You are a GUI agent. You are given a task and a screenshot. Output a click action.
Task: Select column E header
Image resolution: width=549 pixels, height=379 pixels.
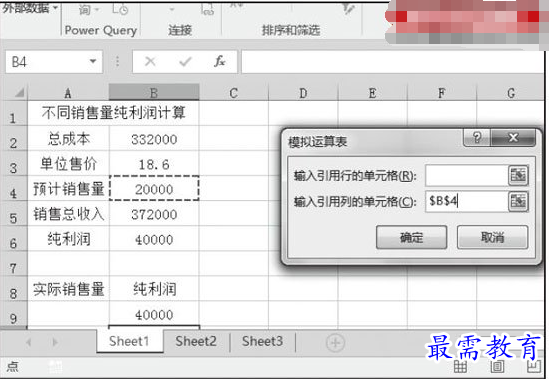point(373,93)
